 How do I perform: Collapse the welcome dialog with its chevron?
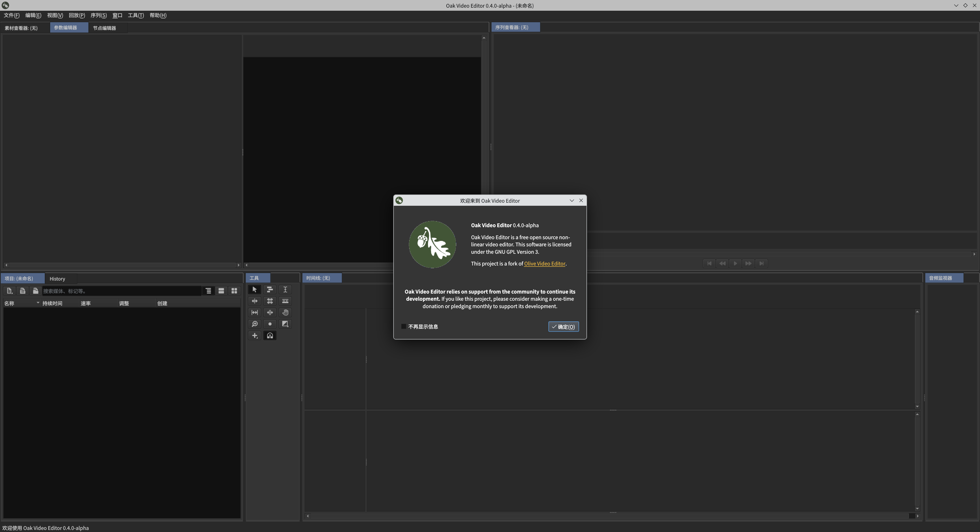click(x=571, y=201)
